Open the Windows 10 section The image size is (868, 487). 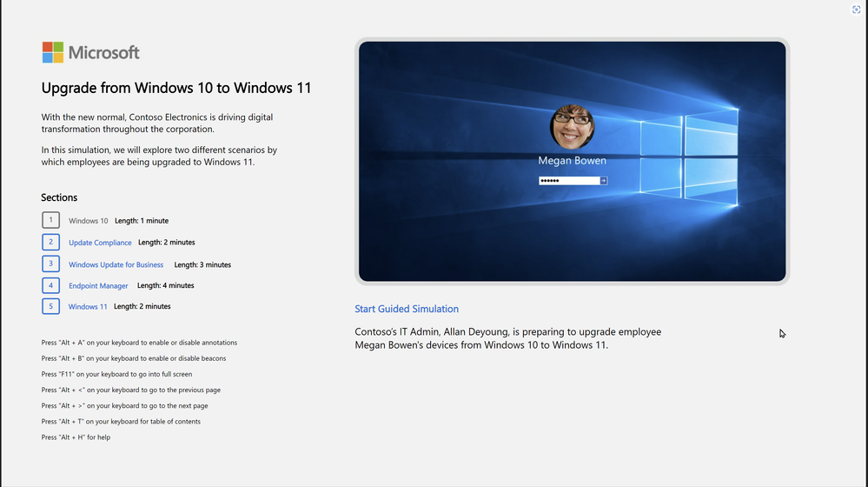coord(88,221)
